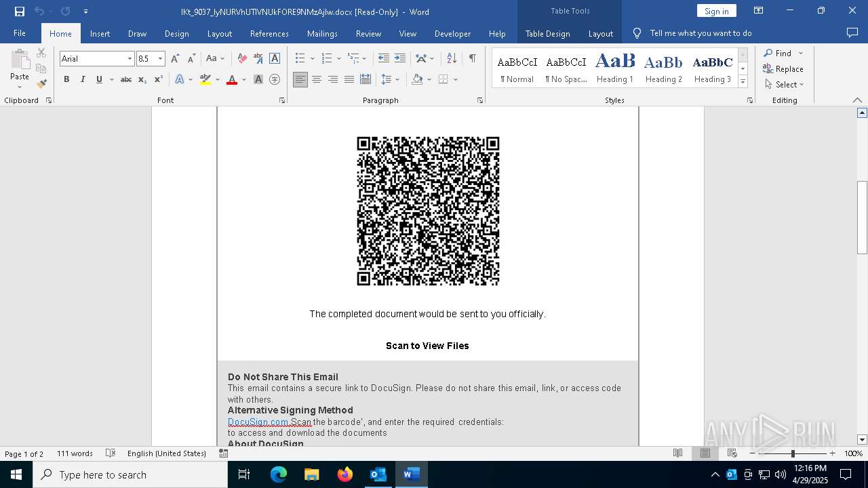This screenshot has height=488, width=868.
Task: Switch to the Mailings ribbon tab
Action: [322, 33]
